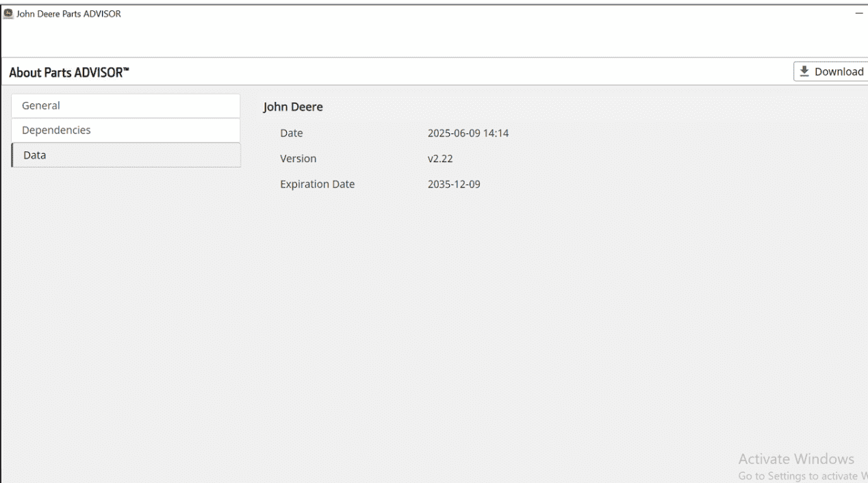Select the Data tab

click(126, 155)
